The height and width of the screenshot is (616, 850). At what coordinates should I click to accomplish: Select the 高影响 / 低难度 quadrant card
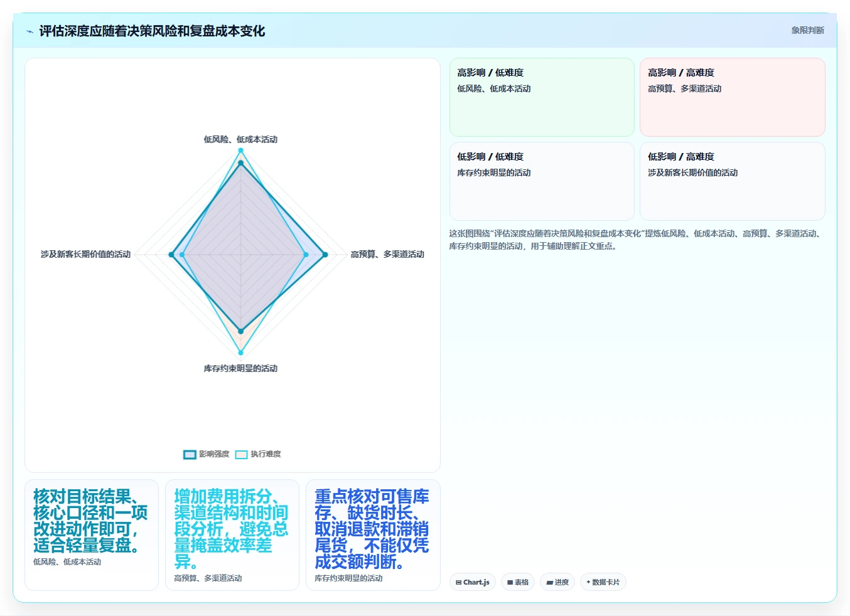(x=542, y=97)
